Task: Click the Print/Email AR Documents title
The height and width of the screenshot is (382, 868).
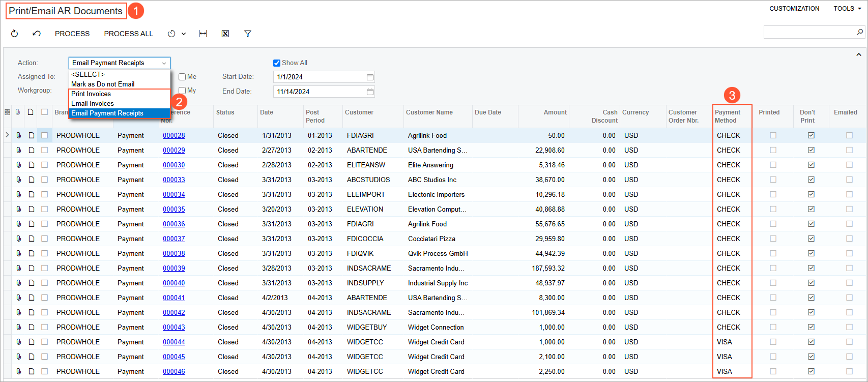Action: click(x=66, y=11)
